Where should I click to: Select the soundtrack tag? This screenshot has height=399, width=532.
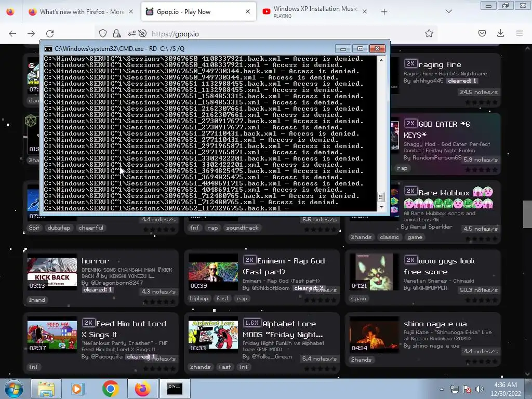242,228
